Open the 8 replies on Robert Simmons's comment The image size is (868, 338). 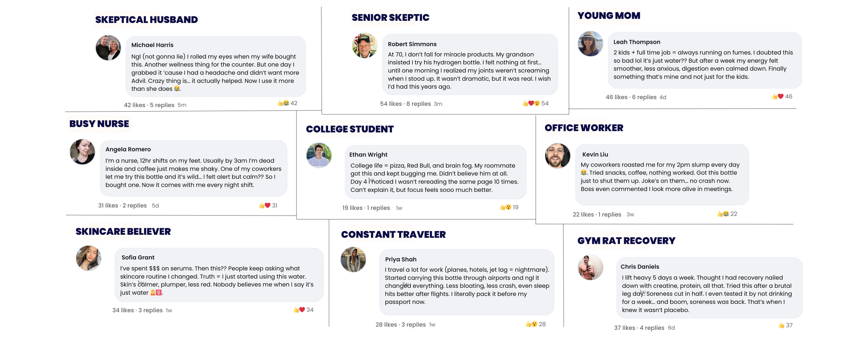click(x=418, y=104)
